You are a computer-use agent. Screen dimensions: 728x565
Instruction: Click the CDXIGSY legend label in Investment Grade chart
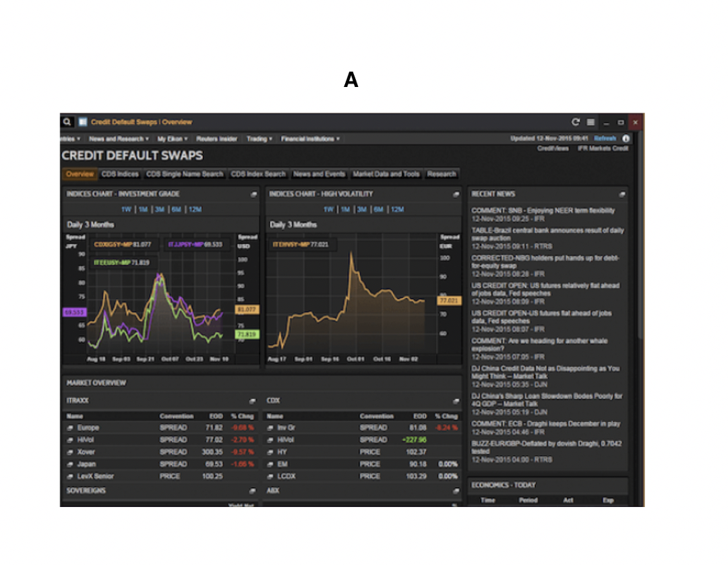[123, 244]
